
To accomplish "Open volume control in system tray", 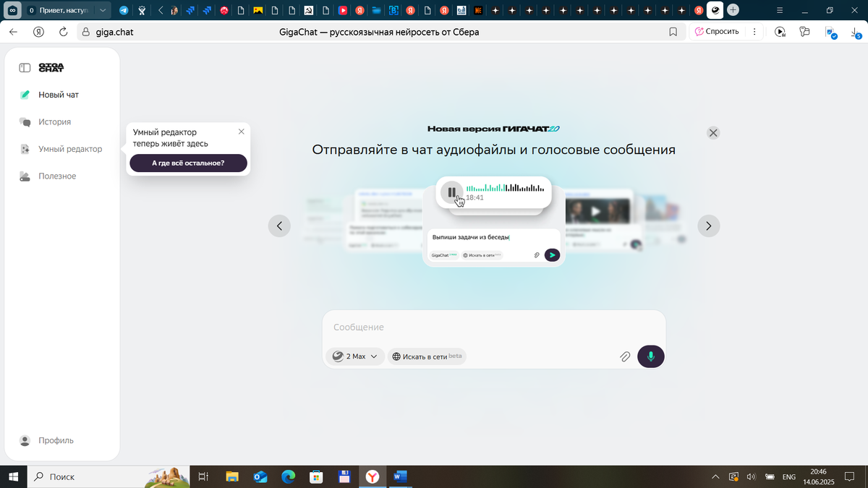I will (x=751, y=476).
